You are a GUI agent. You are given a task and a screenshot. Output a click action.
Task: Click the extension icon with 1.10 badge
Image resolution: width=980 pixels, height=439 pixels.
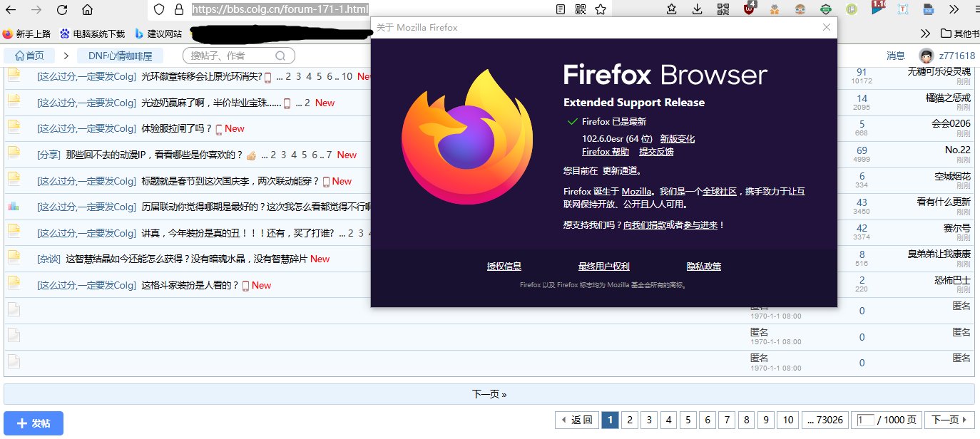pyautogui.click(x=877, y=8)
